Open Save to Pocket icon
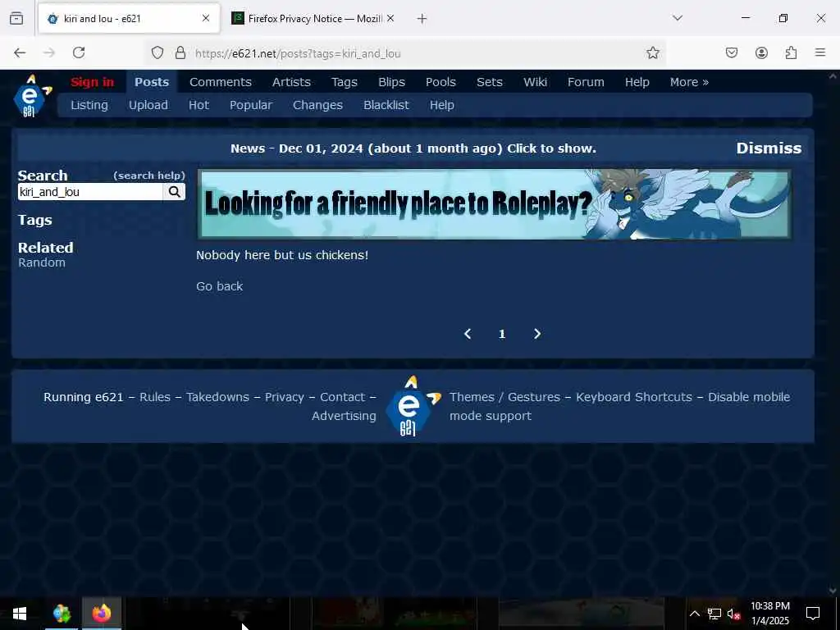The width and height of the screenshot is (840, 630). click(732, 52)
